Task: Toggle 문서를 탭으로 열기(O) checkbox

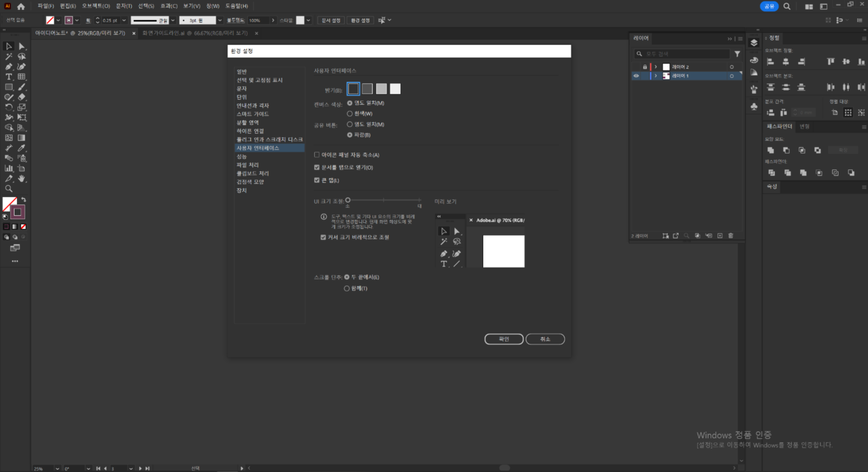Action: click(x=317, y=167)
